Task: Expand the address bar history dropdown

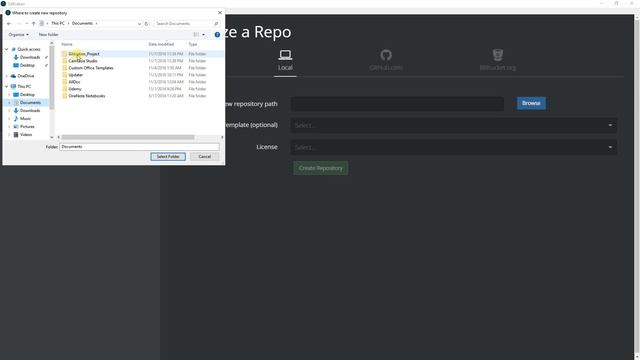Action: tap(140, 24)
